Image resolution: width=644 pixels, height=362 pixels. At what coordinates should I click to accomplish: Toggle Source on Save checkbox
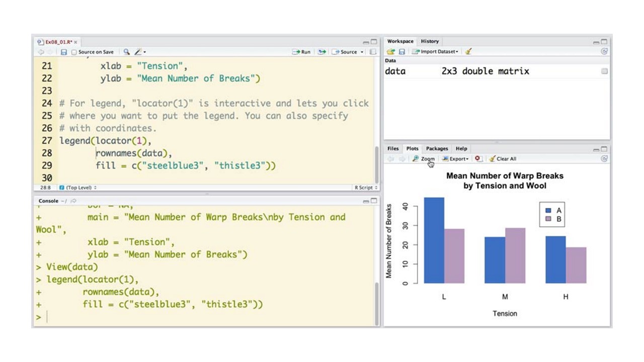74,52
